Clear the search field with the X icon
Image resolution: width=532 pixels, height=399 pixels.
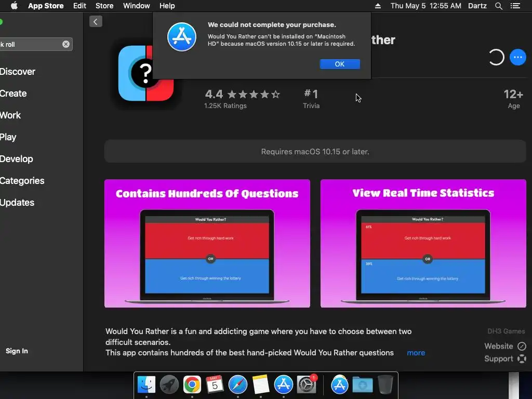[66, 44]
